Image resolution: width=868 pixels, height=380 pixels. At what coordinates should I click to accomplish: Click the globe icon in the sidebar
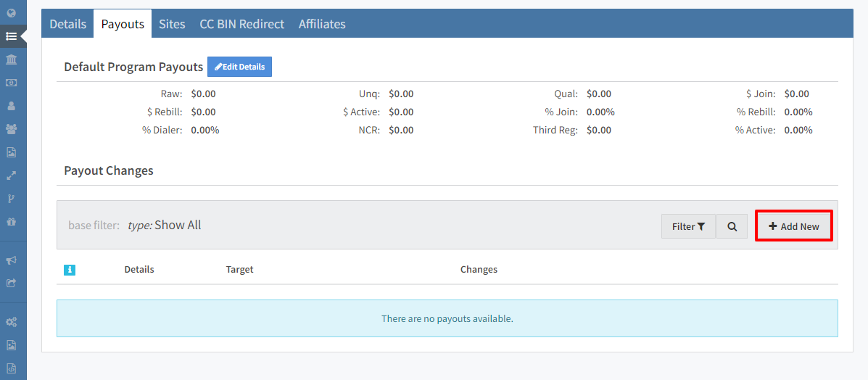[12, 12]
